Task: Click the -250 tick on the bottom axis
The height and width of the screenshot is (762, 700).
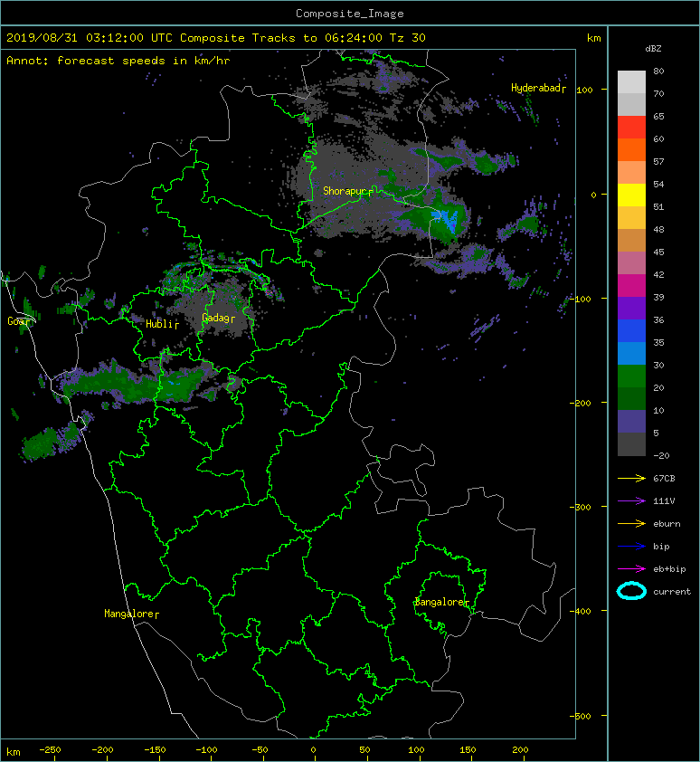Action: pos(50,750)
